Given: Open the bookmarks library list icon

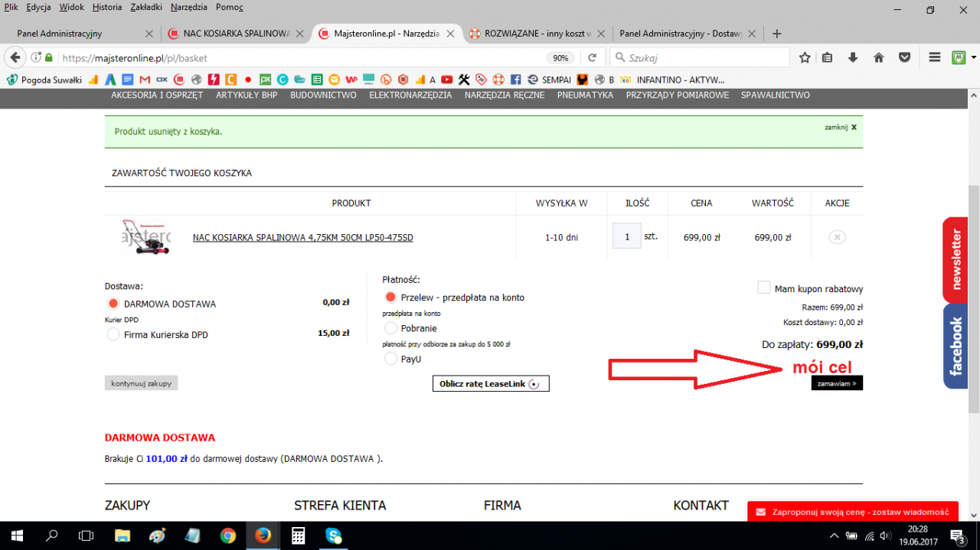Looking at the screenshot, I should pyautogui.click(x=827, y=58).
